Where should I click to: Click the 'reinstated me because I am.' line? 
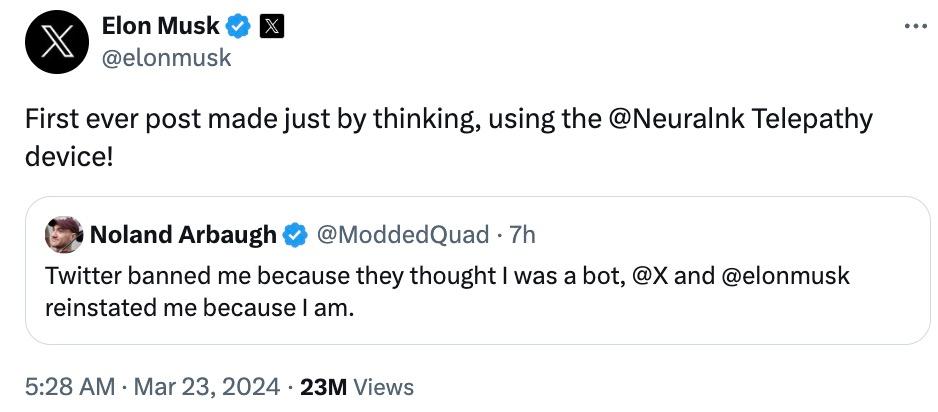coord(199,308)
